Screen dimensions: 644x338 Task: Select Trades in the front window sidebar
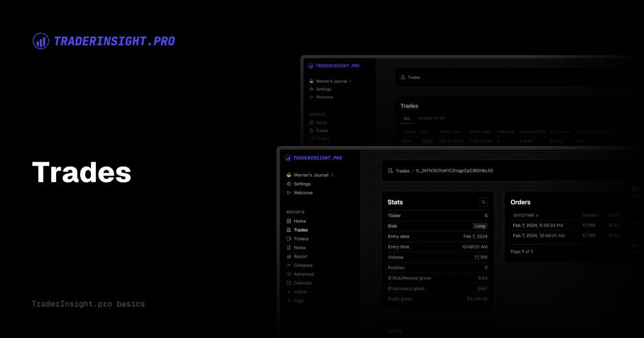click(x=297, y=230)
